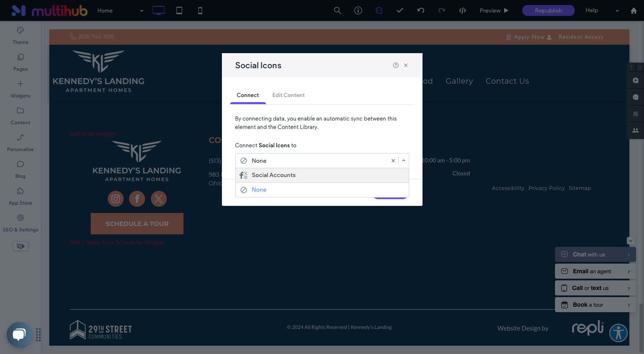Open the accessibility widget icon
The width and height of the screenshot is (644, 354).
click(619, 333)
